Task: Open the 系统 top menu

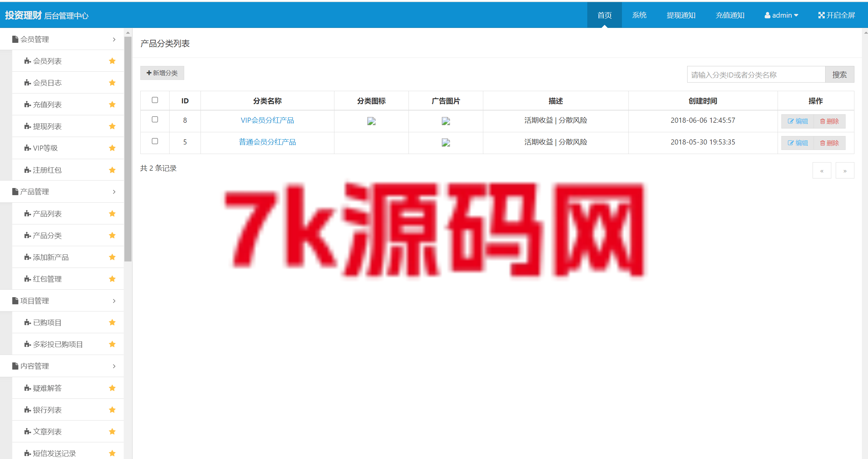Action: [x=639, y=15]
